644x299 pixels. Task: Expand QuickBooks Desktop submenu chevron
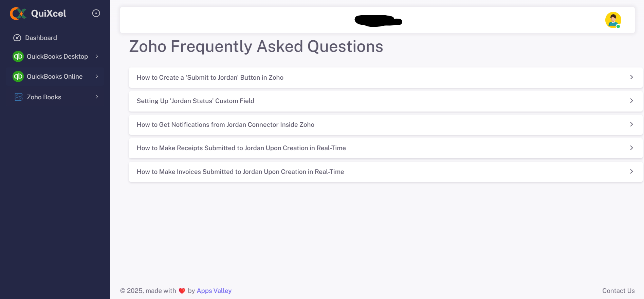[97, 56]
